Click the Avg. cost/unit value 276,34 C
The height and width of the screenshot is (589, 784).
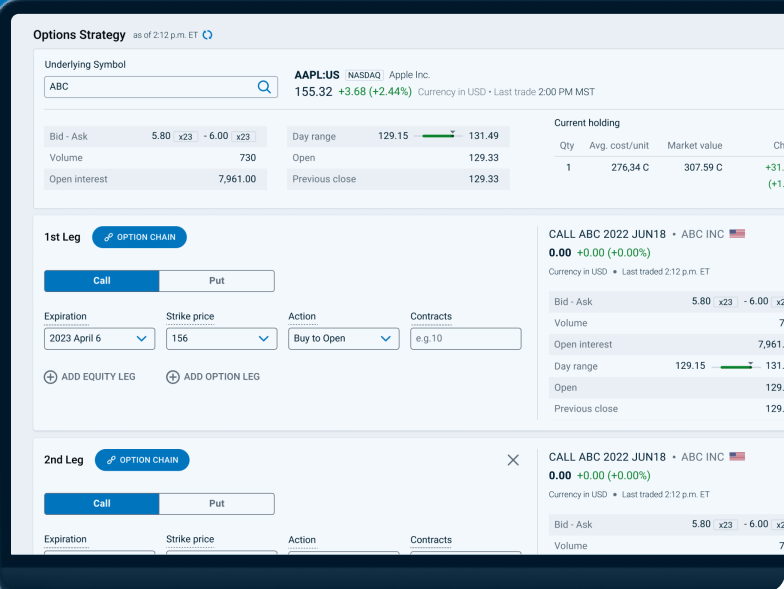point(630,168)
